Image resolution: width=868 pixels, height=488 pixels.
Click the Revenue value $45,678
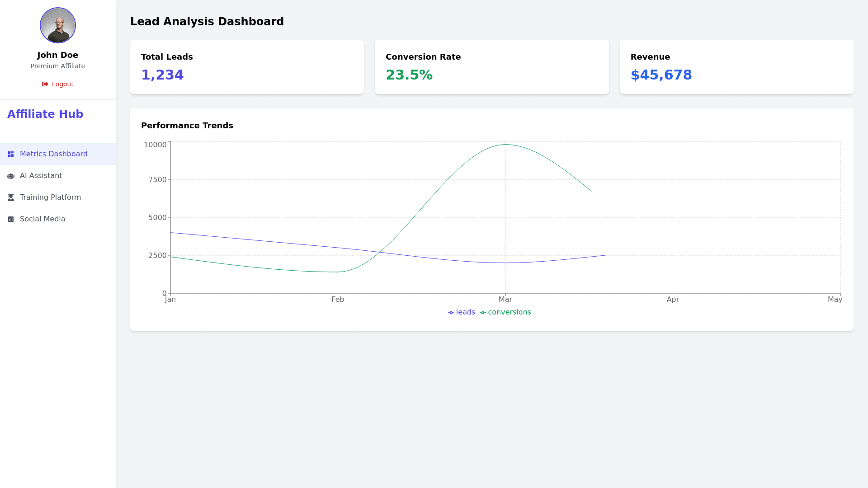661,75
